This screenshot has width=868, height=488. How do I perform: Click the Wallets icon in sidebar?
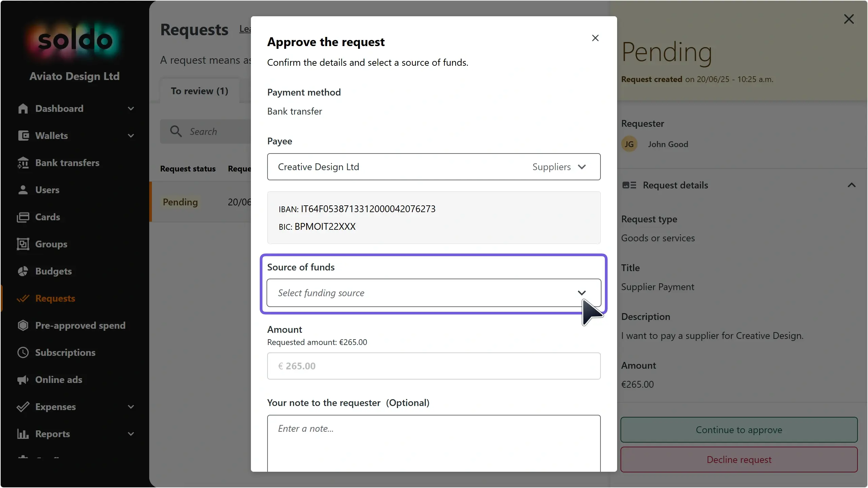[23, 136]
